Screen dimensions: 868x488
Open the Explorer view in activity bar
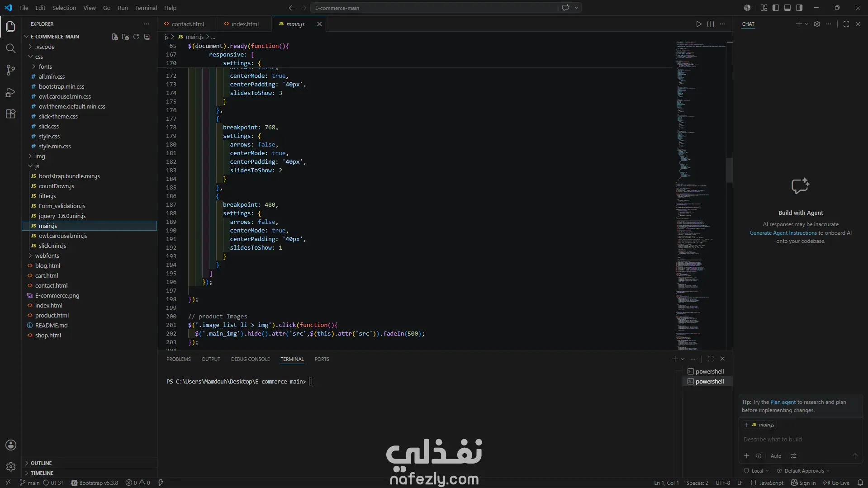11,27
